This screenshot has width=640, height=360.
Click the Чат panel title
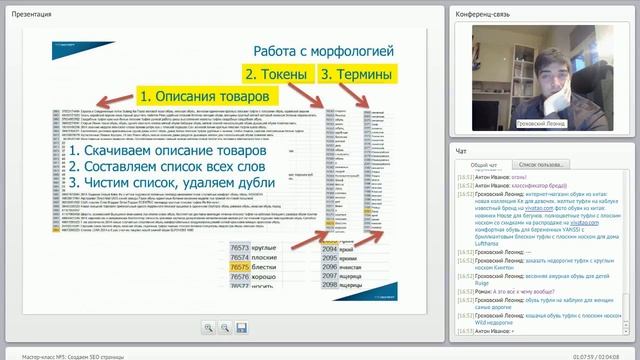pyautogui.click(x=461, y=151)
